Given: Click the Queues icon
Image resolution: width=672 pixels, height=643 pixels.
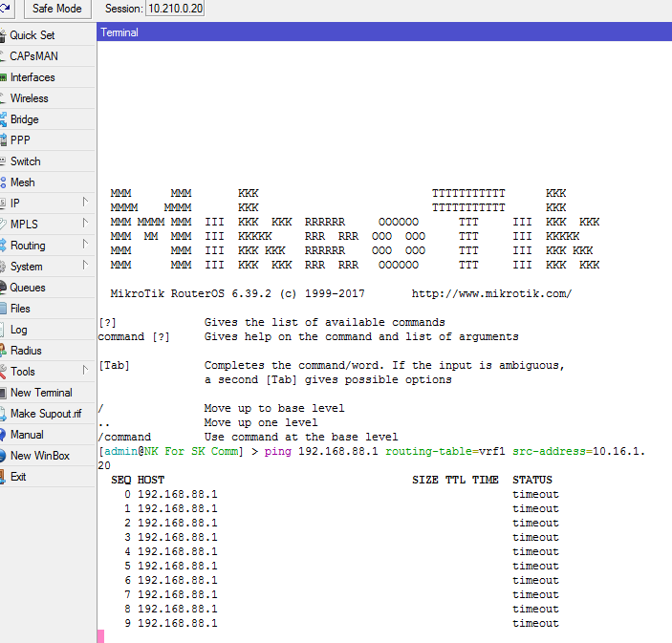Looking at the screenshot, I should (3, 287).
